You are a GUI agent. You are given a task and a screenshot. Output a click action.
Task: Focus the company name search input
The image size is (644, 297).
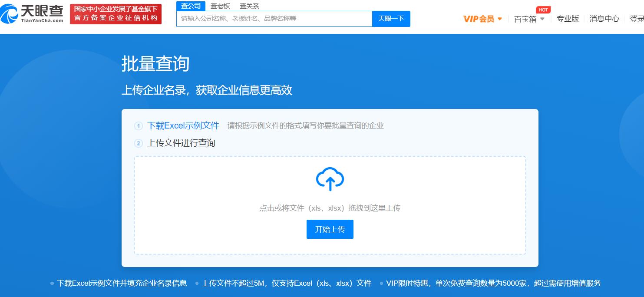click(x=274, y=19)
